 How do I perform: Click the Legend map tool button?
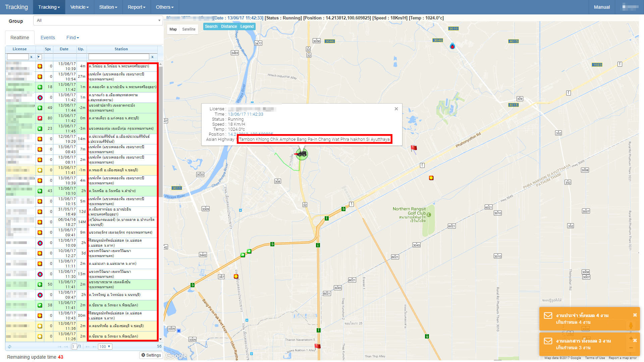coord(247,26)
